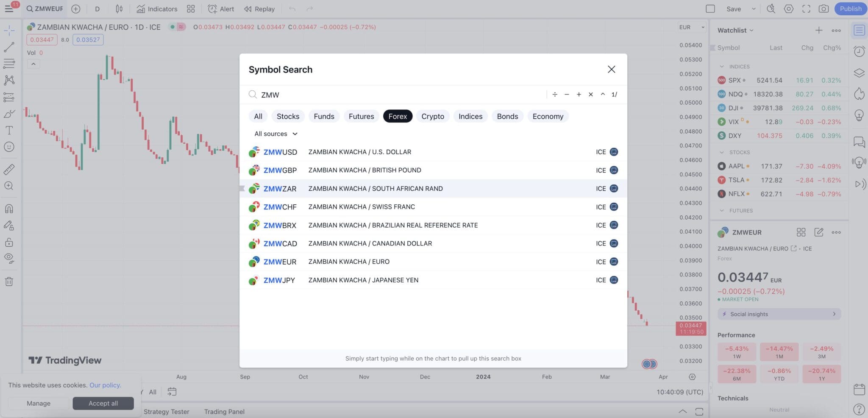Expand the FUTURES watchlist section
Screen dimensions: 868x418
(x=722, y=210)
